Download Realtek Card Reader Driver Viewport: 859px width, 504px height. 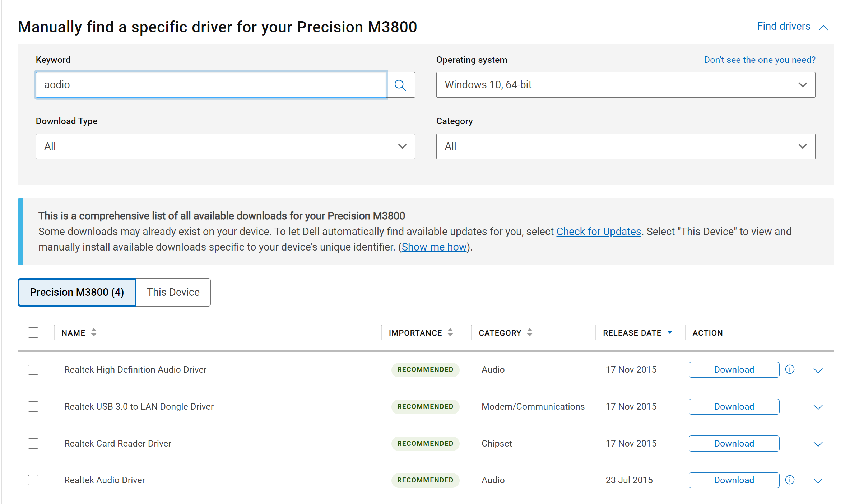pos(734,444)
